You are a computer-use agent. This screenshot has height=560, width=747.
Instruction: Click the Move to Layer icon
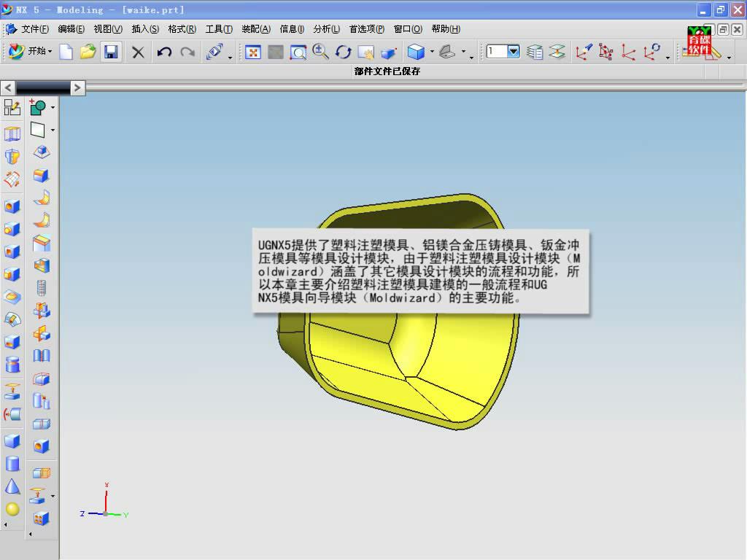click(x=557, y=52)
